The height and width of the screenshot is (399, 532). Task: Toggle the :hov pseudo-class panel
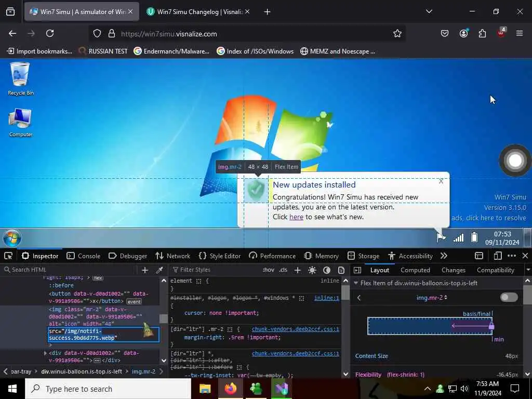click(x=269, y=270)
